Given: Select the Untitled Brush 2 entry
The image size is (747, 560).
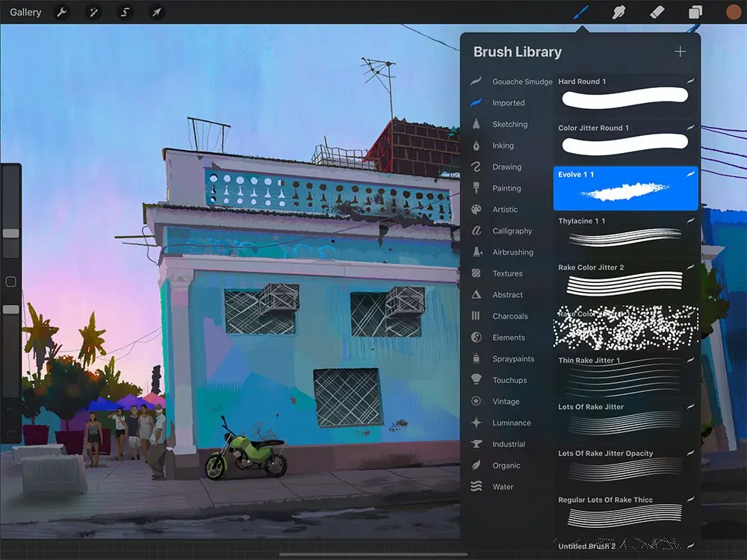Looking at the screenshot, I should (625, 546).
